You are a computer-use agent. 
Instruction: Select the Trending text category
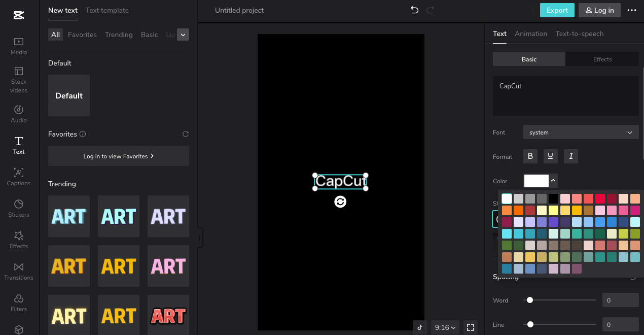pos(119,35)
